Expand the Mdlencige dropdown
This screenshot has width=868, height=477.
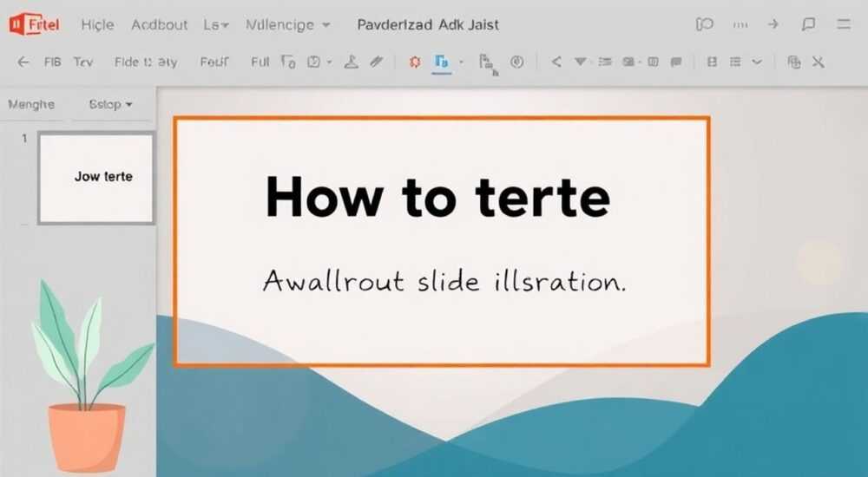click(x=288, y=25)
